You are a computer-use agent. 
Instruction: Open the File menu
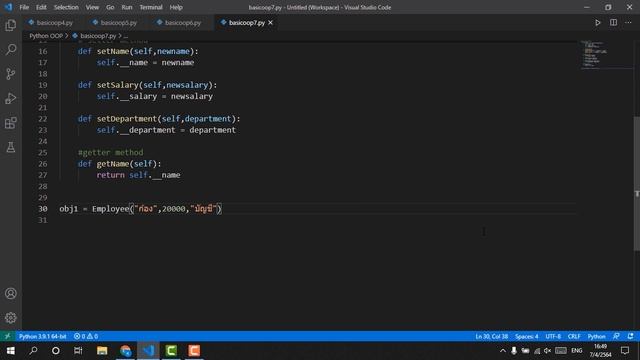tap(24, 7)
